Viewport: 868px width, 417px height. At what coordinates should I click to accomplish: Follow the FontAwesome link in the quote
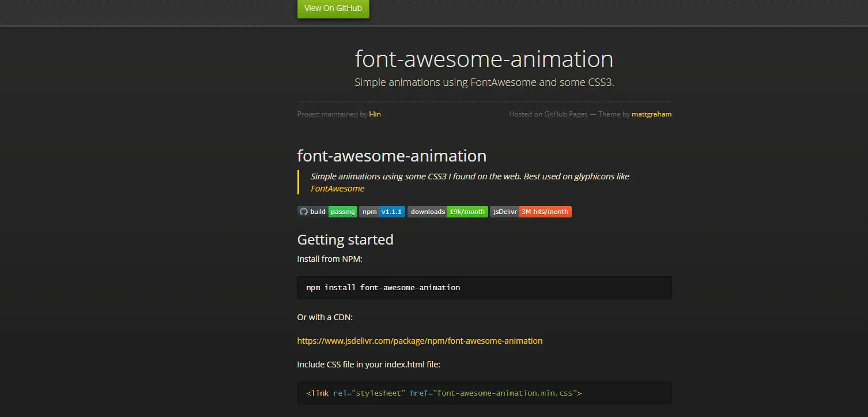pyautogui.click(x=337, y=189)
